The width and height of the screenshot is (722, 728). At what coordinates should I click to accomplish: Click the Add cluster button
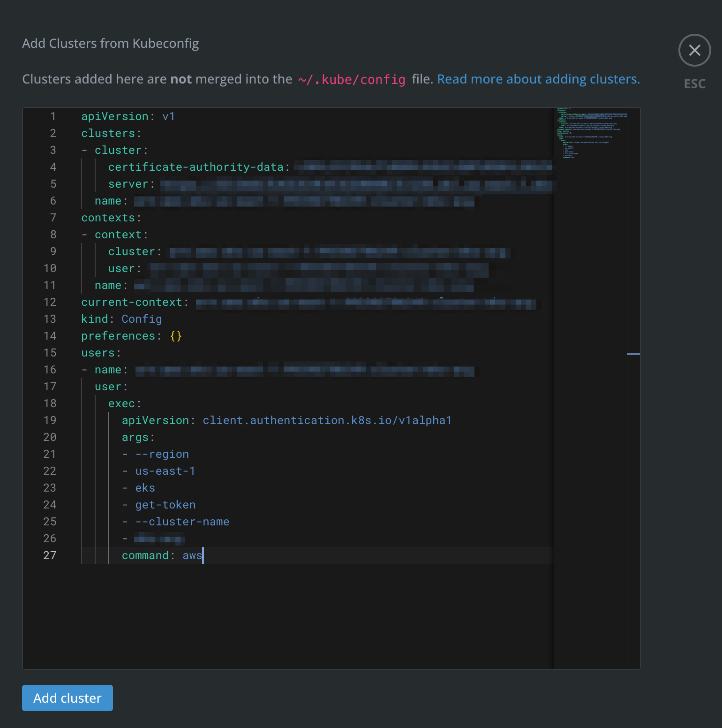click(x=68, y=698)
